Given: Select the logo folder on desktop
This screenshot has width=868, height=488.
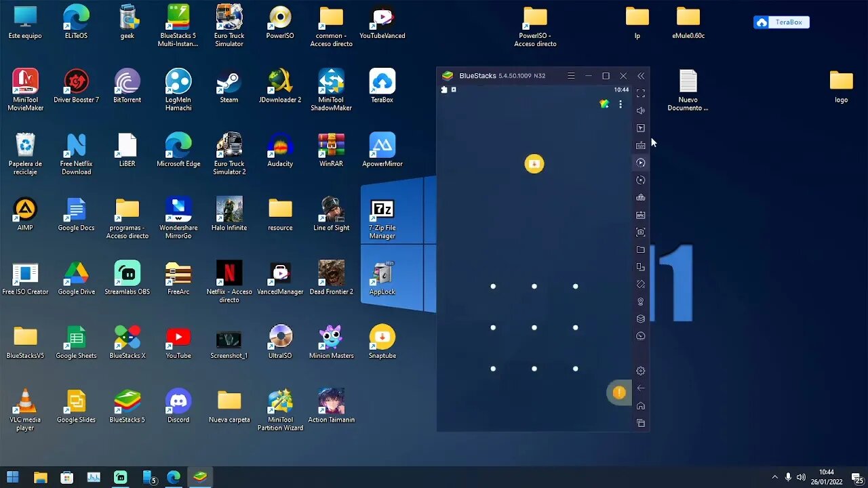Looking at the screenshot, I should point(841,86).
